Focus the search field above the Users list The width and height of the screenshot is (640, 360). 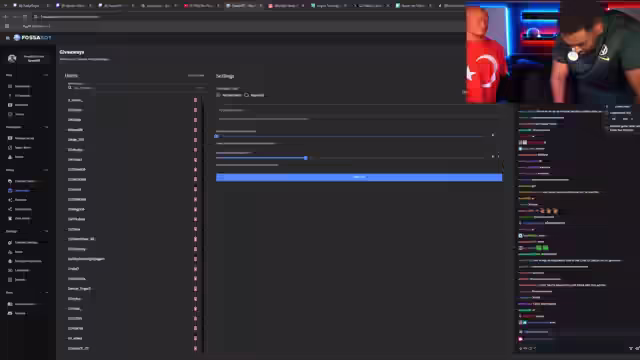pyautogui.click(x=136, y=88)
